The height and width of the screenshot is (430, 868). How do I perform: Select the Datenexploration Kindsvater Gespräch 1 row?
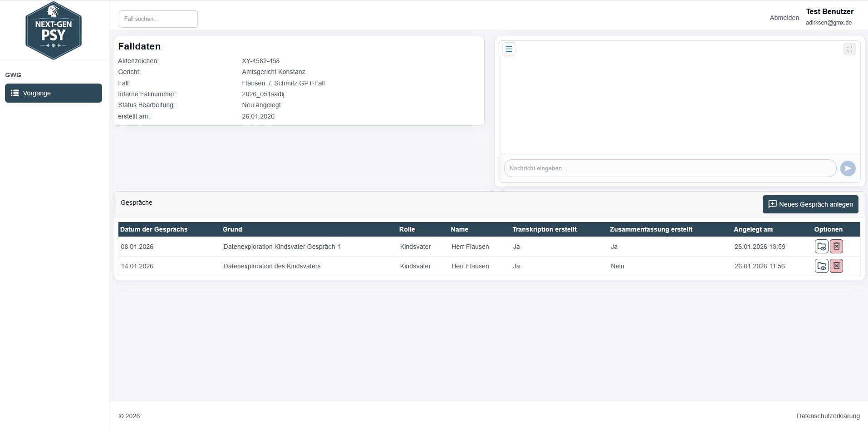(x=282, y=247)
